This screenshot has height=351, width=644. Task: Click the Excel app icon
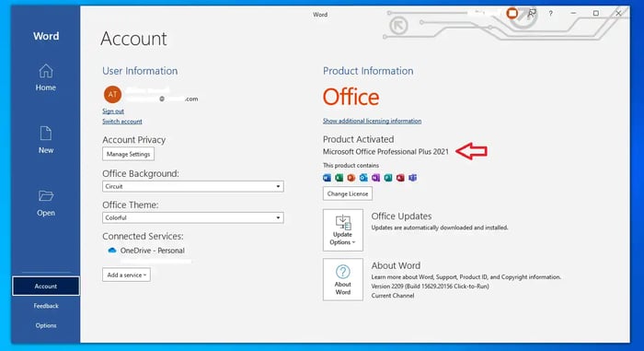point(339,178)
